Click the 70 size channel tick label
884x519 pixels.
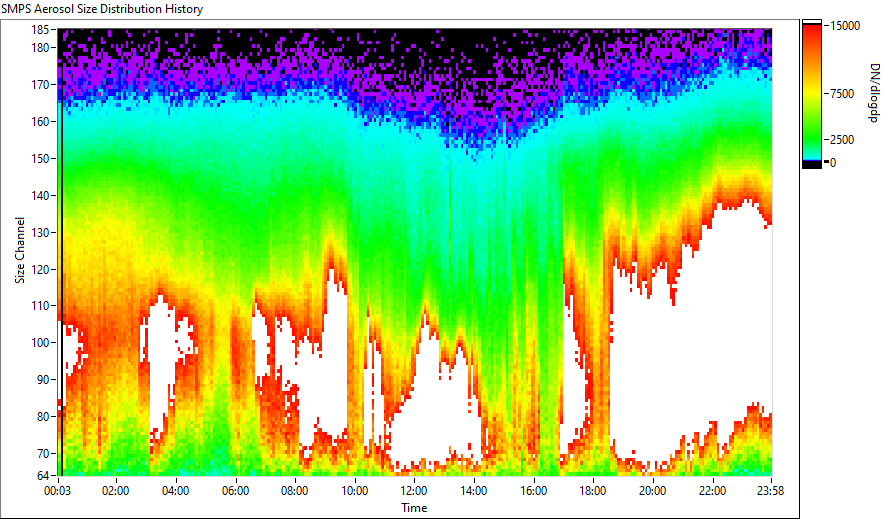(43, 454)
